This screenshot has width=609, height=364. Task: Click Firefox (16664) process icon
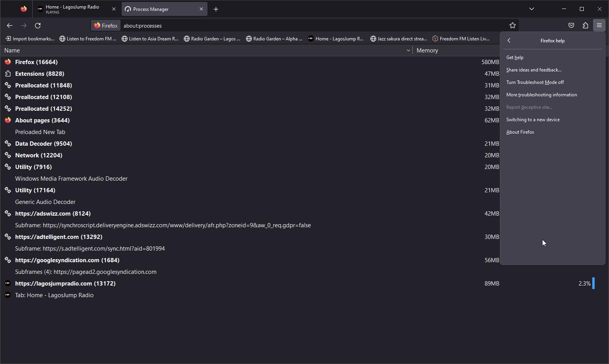tap(8, 62)
